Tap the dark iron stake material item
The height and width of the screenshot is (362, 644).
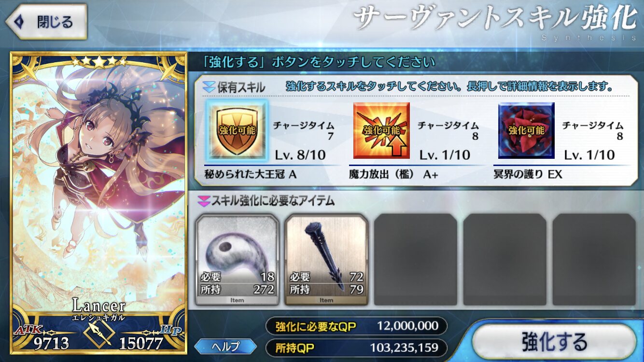(326, 260)
